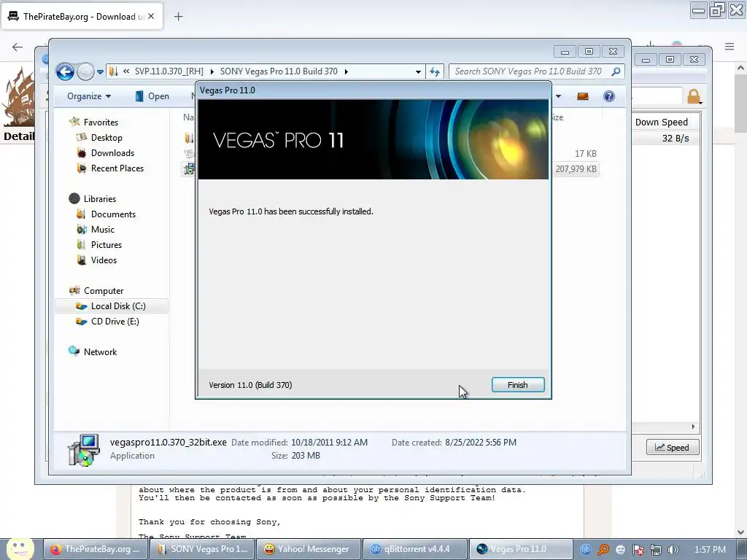
Task: Open the browser hamburger menu
Action: [x=729, y=47]
